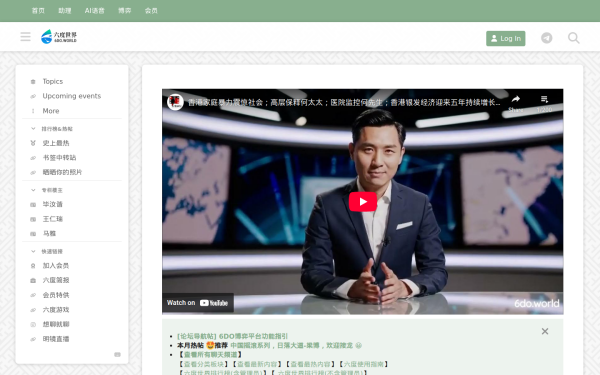600x375 pixels.
Task: Click the Log In button
Action: tap(505, 38)
